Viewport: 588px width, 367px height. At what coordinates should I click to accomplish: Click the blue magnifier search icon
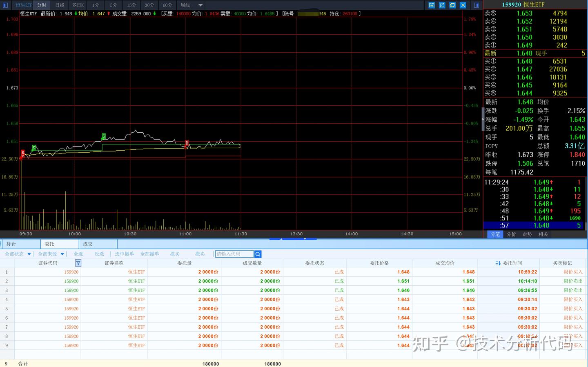click(x=258, y=254)
